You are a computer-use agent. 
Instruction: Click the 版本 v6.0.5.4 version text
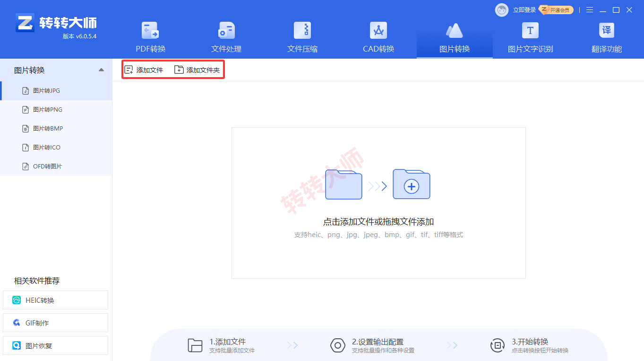(x=79, y=36)
